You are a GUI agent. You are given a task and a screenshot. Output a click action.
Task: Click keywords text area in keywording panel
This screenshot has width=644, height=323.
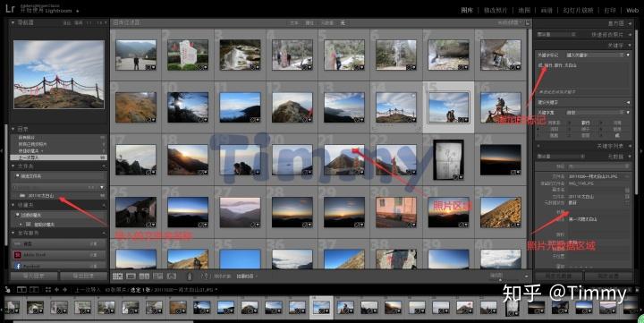(583, 74)
